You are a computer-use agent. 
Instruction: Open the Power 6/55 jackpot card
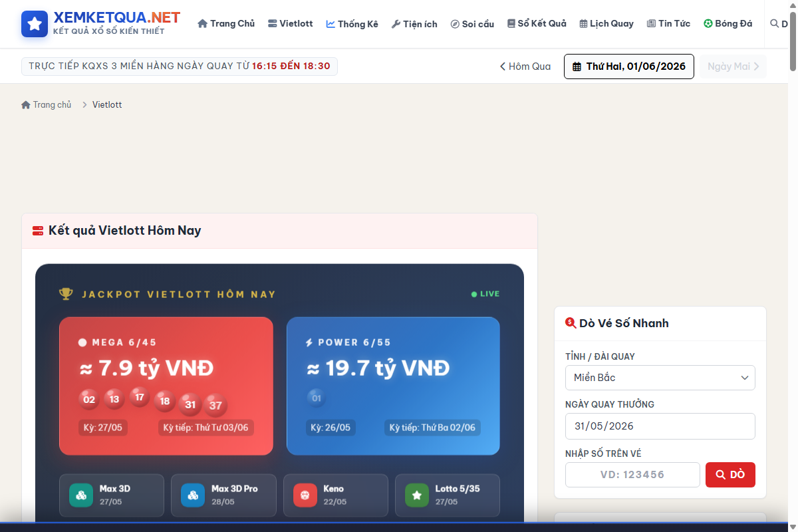pyautogui.click(x=393, y=386)
